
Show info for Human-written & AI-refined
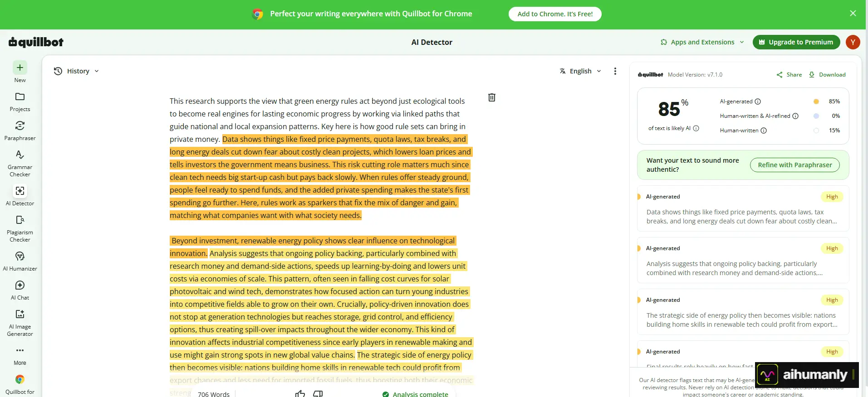click(x=795, y=116)
